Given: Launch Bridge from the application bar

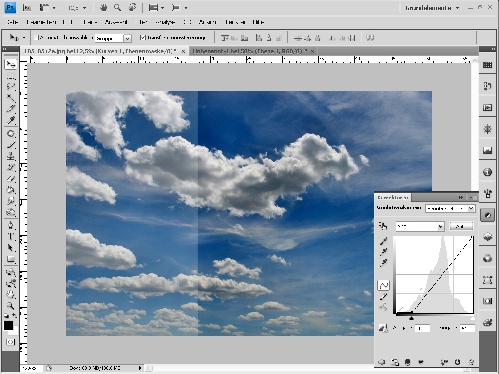Looking at the screenshot, I should click(x=27, y=8).
